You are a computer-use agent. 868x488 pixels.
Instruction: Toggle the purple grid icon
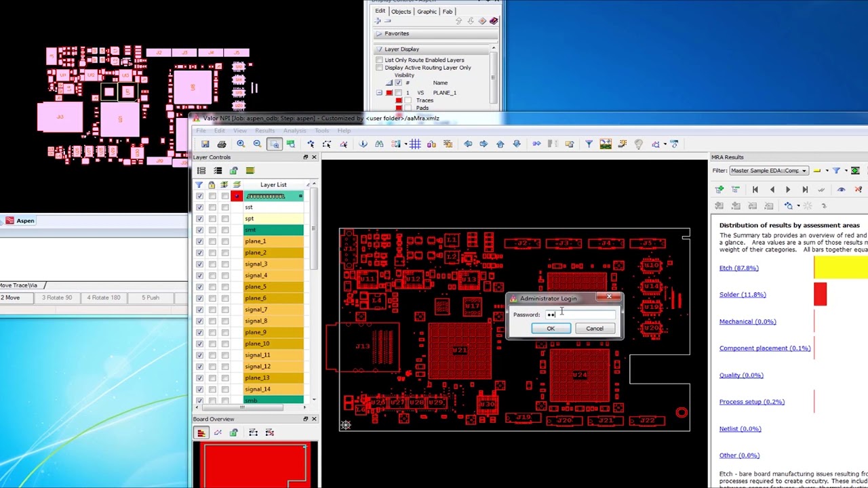point(415,144)
